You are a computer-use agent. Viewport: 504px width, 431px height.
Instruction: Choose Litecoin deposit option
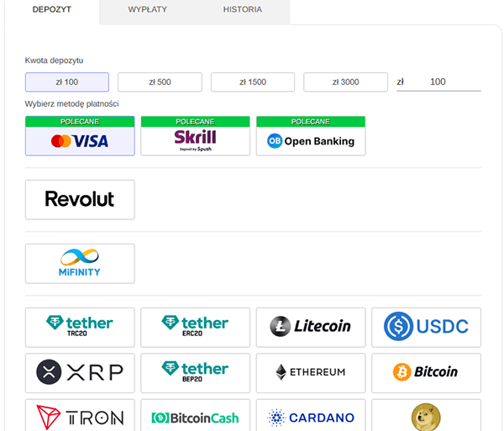point(311,327)
